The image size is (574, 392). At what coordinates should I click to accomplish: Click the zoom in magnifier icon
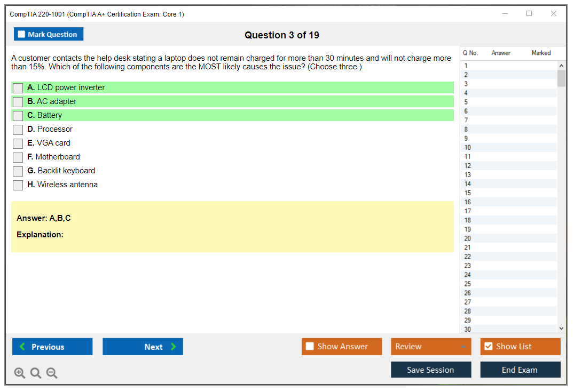[x=20, y=373]
